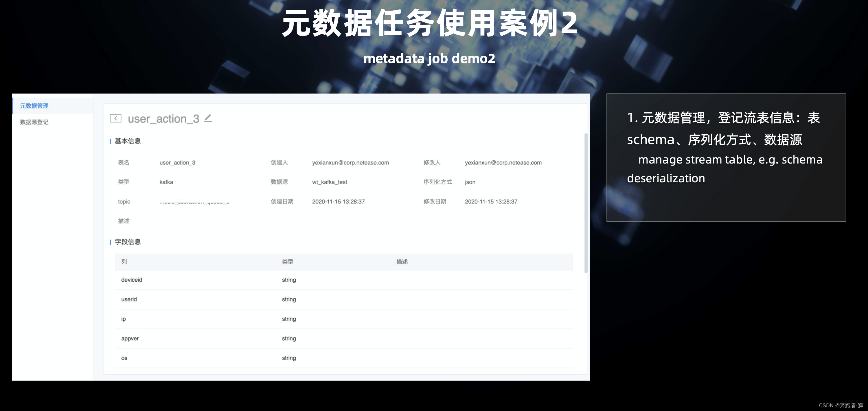This screenshot has height=411, width=868.
Task: Select the deviceid field row
Action: pos(131,280)
